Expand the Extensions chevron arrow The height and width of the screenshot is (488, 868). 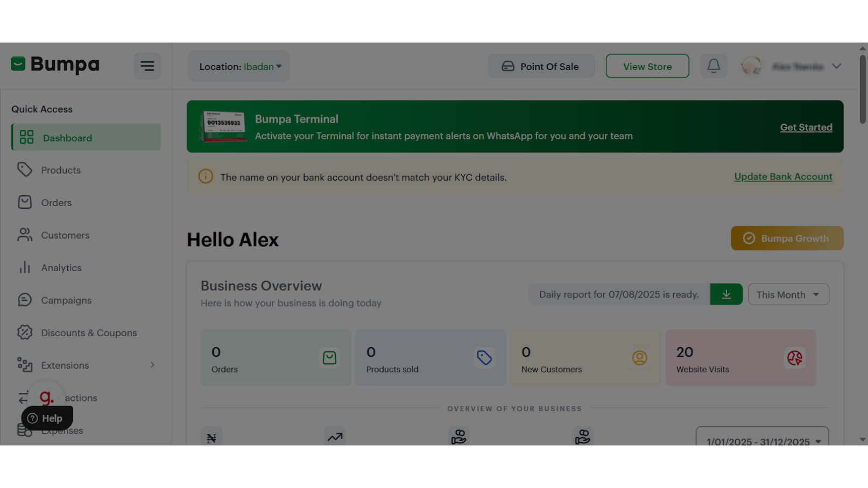point(152,365)
